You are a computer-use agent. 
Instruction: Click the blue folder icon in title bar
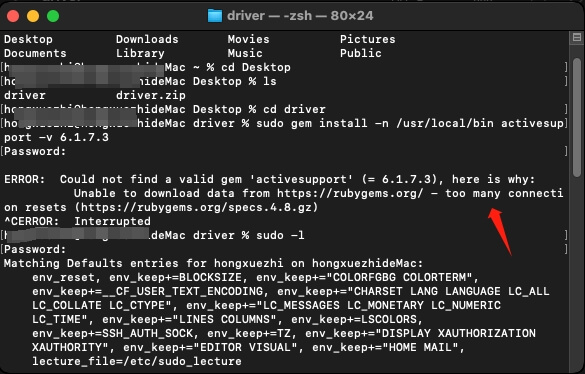click(x=215, y=16)
